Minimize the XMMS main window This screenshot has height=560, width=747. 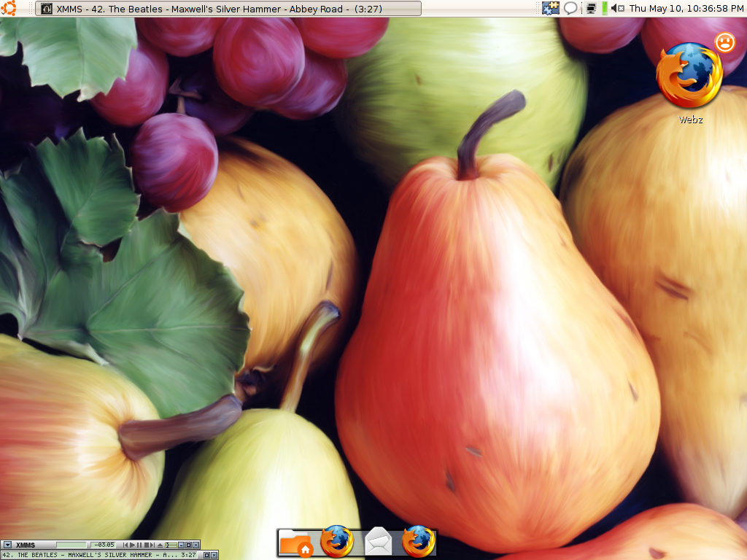[181, 545]
